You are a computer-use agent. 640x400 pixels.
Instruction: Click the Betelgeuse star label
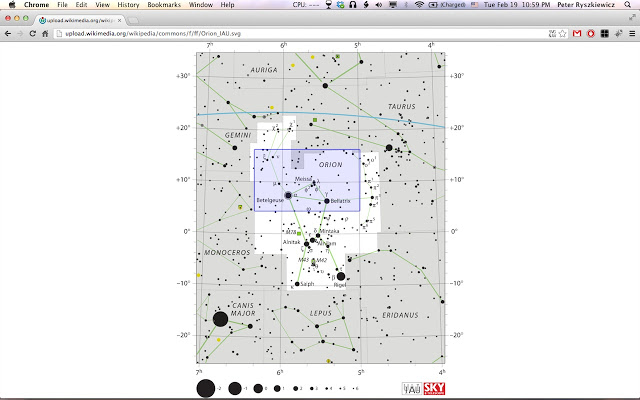[x=270, y=200]
